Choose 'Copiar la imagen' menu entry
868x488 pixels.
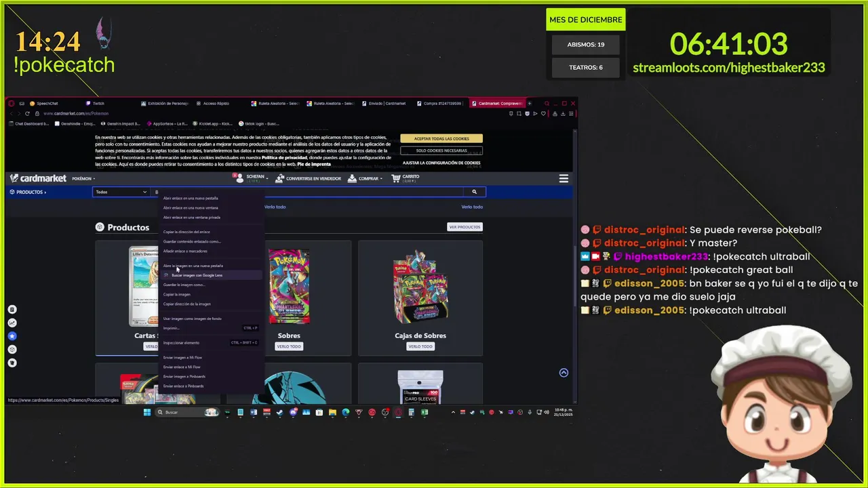(x=210, y=294)
